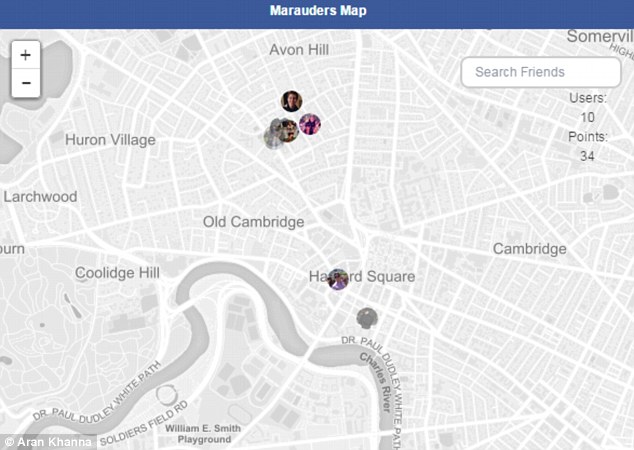Click the Points count value 34
This screenshot has width=634, height=450.
pos(588,156)
